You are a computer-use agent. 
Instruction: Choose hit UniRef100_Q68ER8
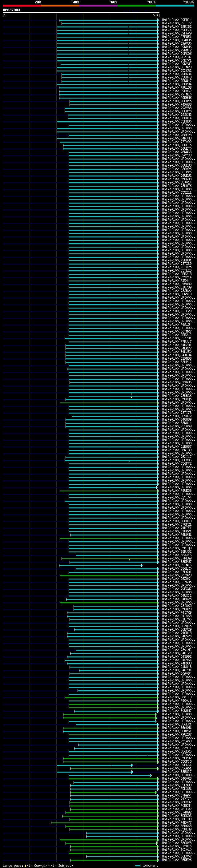tap(177, 135)
